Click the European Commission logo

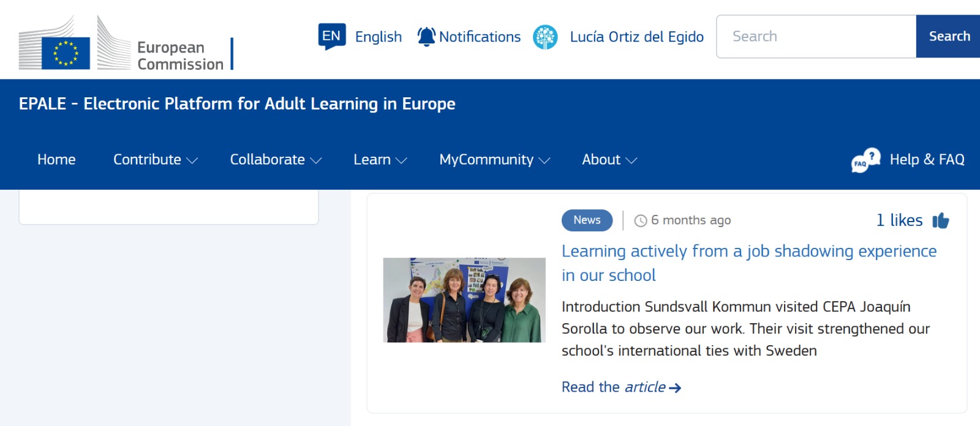121,44
